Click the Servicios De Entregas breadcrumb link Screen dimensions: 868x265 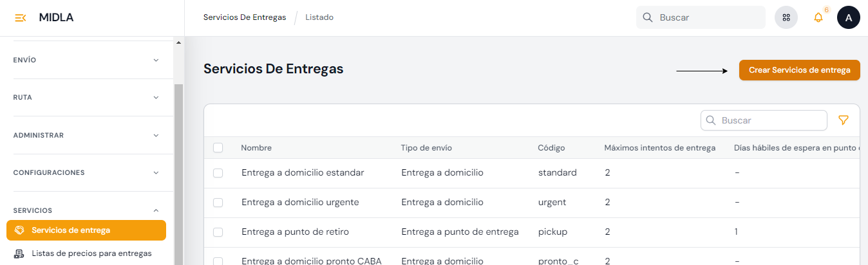245,17
